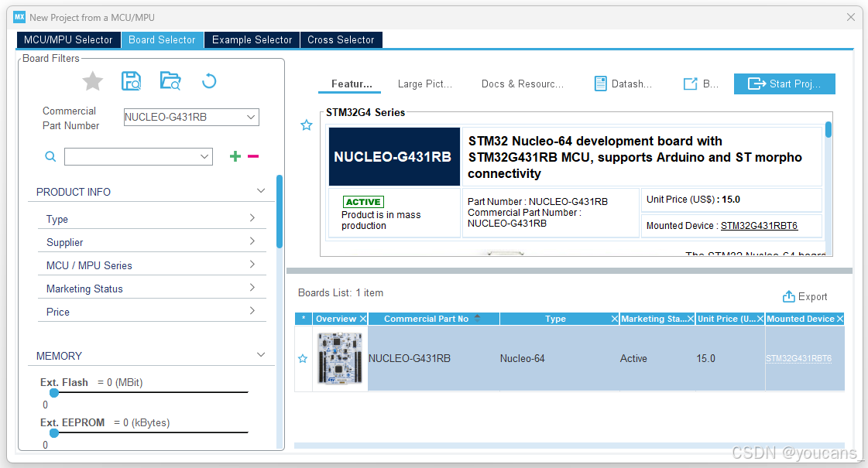
Task: Open the Datasheet button
Action: point(623,84)
